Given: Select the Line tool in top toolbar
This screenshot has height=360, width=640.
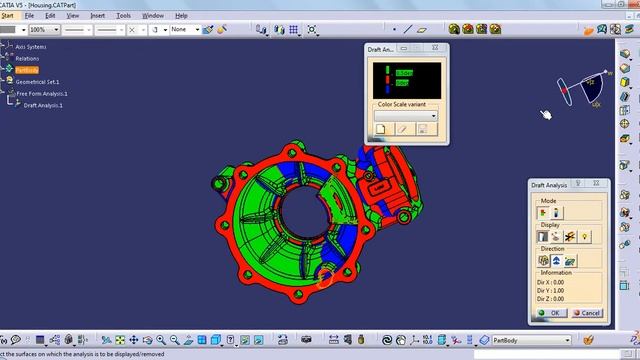Looking at the screenshot, I should click(x=408, y=29).
